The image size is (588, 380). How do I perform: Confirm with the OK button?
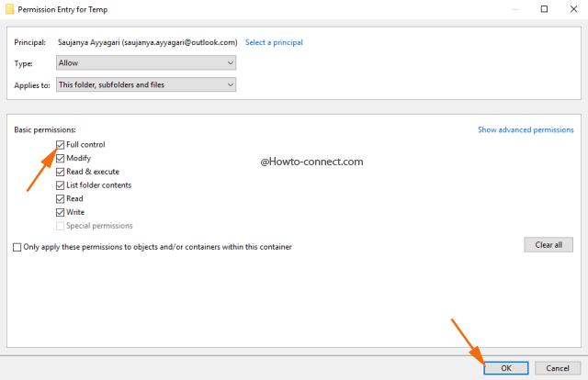click(x=507, y=367)
